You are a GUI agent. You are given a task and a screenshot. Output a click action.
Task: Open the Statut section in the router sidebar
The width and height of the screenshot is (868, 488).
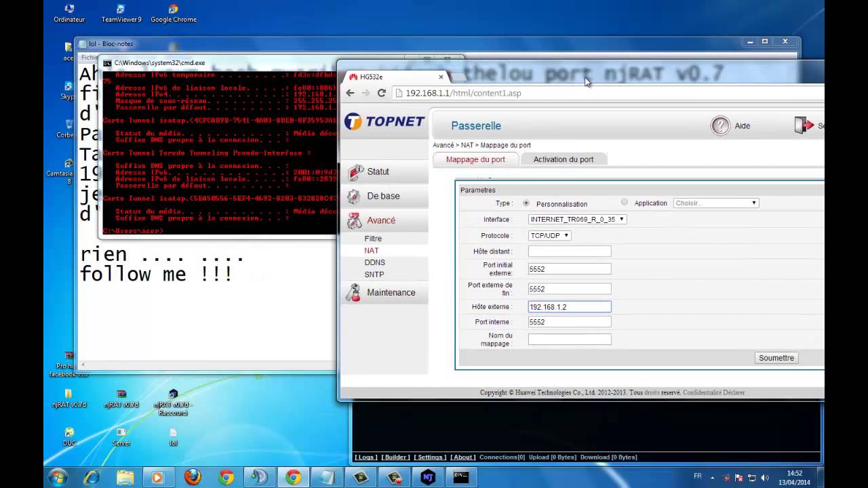pyautogui.click(x=385, y=172)
